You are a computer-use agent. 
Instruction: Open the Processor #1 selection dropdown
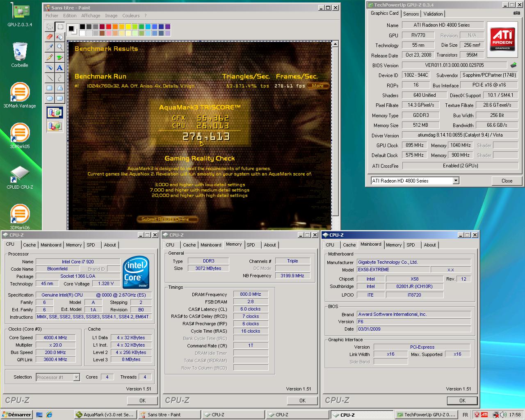76,377
